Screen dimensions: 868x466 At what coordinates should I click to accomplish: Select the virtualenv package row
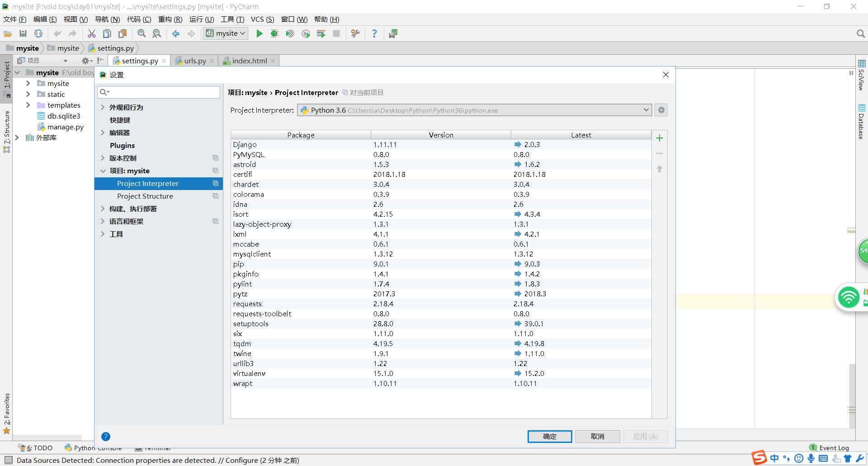[x=441, y=374]
